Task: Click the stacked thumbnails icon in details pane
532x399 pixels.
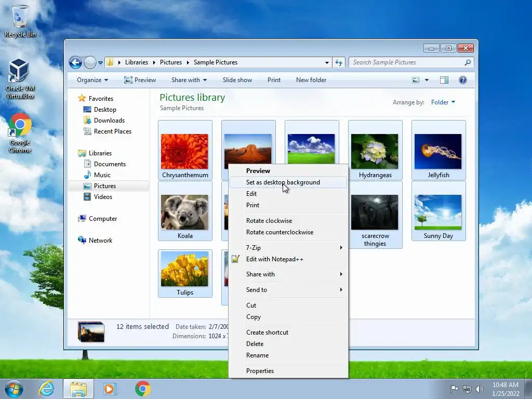Action: point(91,331)
